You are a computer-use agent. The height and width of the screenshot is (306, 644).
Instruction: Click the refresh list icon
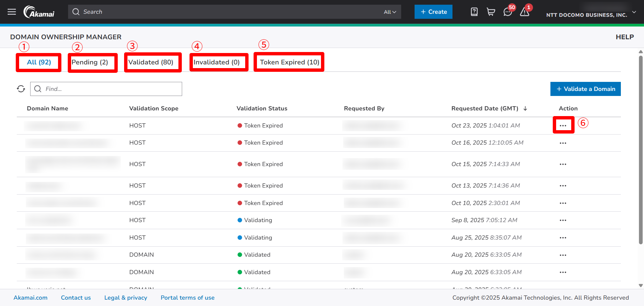tap(21, 89)
